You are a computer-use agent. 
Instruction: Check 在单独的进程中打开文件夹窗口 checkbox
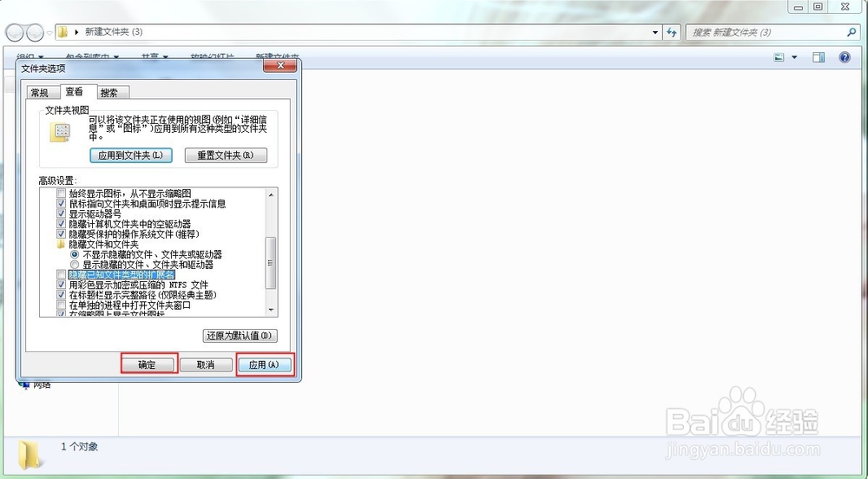point(62,305)
